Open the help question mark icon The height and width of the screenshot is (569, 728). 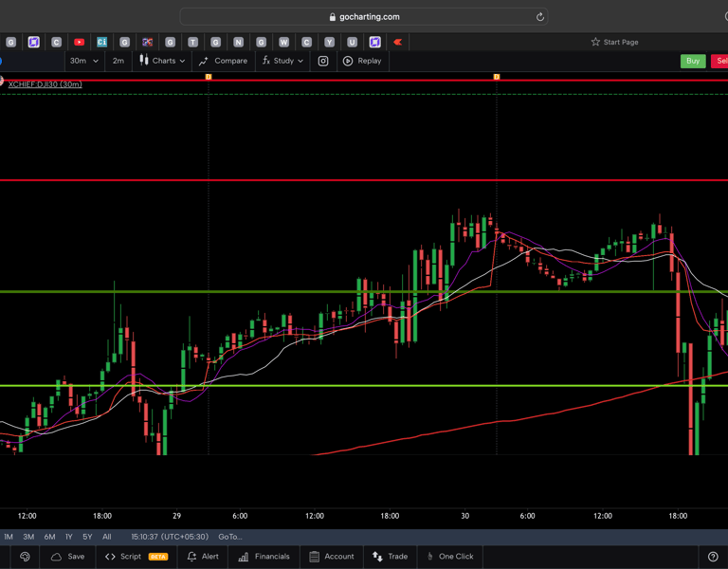pyautogui.click(x=713, y=557)
